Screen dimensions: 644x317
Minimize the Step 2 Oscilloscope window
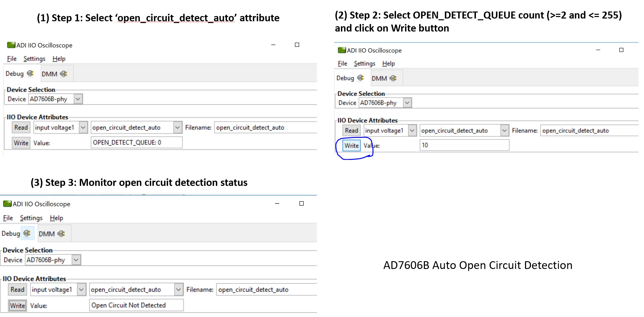598,50
